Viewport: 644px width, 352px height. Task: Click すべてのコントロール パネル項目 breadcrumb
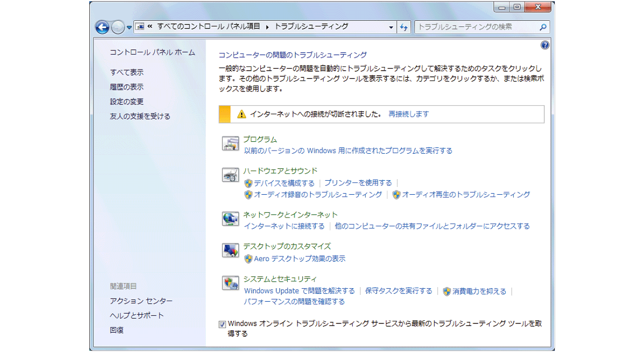click(x=208, y=26)
